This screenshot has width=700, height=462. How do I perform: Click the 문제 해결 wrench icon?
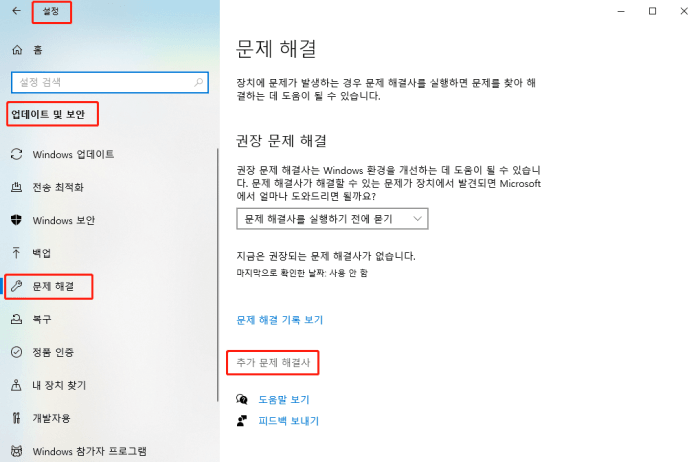click(16, 286)
